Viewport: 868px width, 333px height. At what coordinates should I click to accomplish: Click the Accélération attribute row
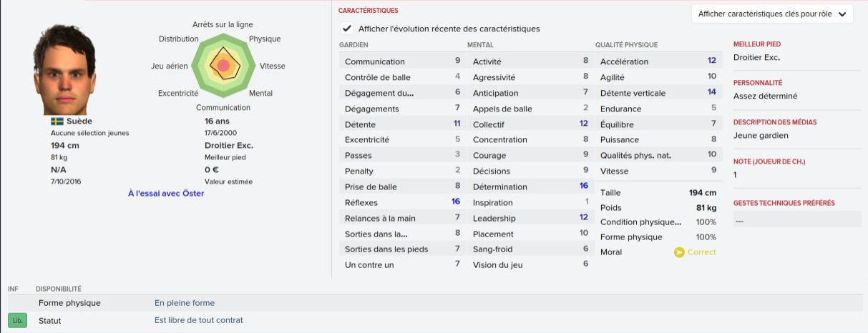pyautogui.click(x=658, y=61)
